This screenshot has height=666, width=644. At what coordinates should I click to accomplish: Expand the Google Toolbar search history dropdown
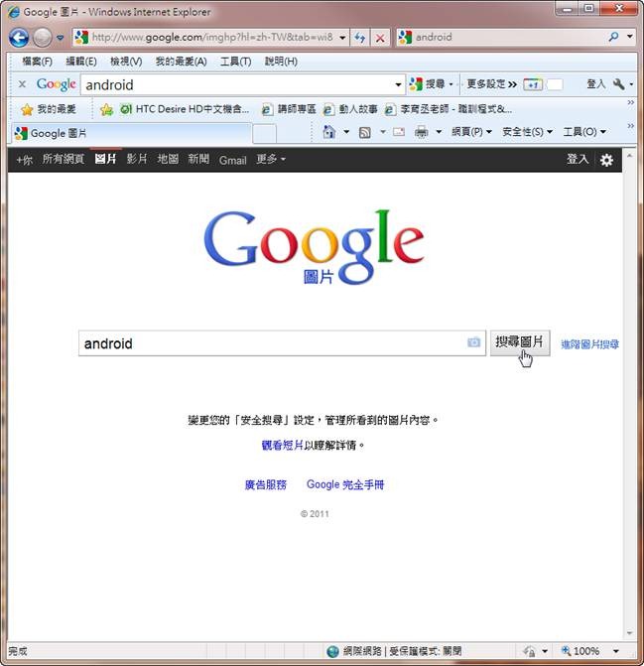pos(398,85)
